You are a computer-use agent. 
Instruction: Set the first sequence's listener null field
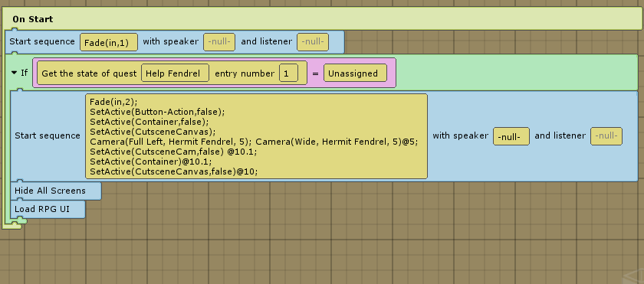(x=313, y=42)
